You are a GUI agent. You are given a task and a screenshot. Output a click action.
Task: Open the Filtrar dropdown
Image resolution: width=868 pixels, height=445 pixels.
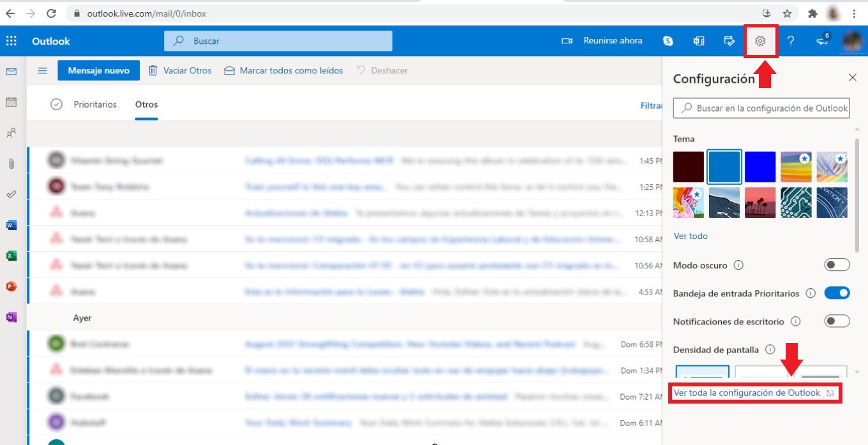(x=651, y=106)
